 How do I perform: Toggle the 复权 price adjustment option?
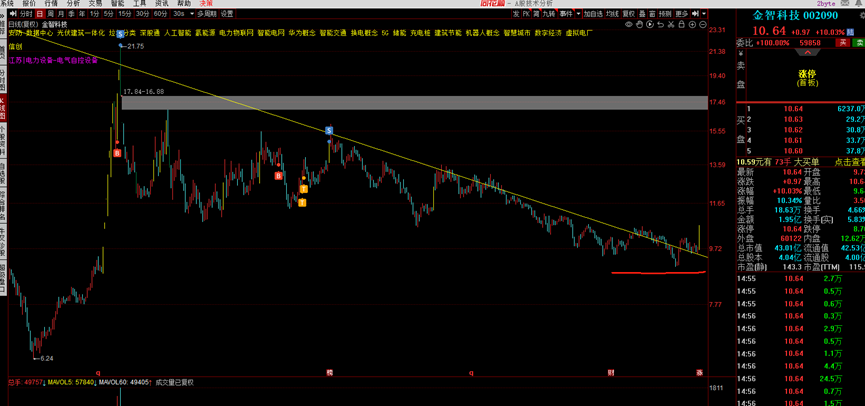[x=629, y=14]
